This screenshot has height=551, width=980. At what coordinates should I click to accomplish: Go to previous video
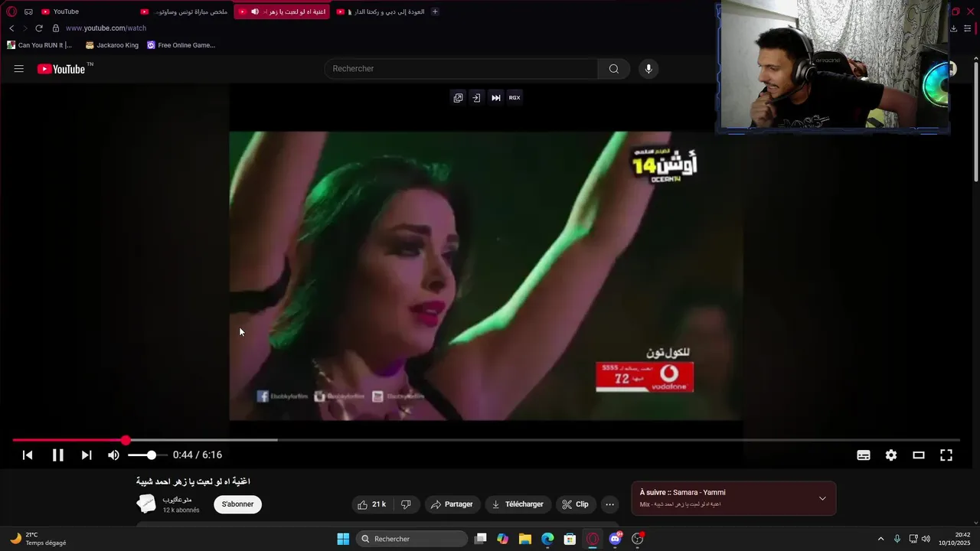28,455
